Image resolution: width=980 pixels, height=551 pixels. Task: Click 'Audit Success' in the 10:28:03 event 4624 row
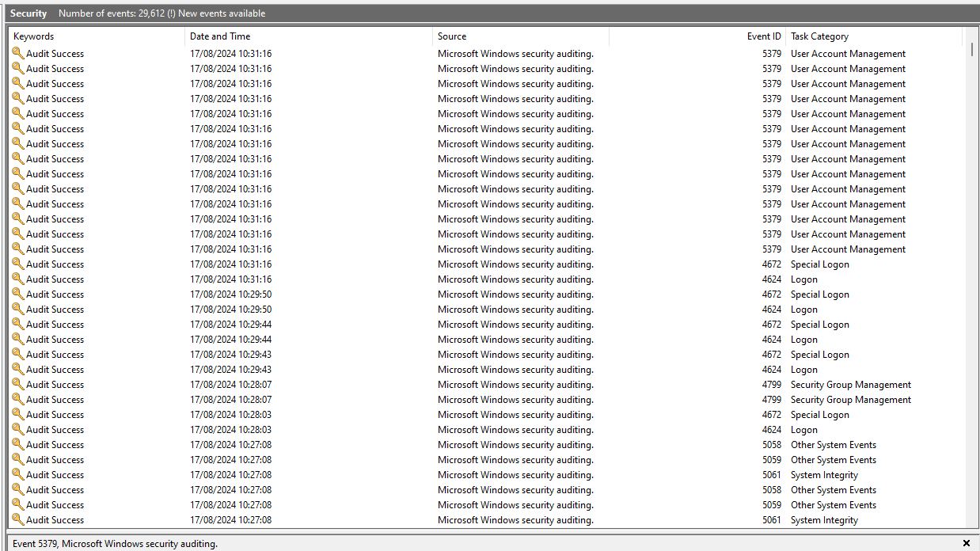coord(55,430)
